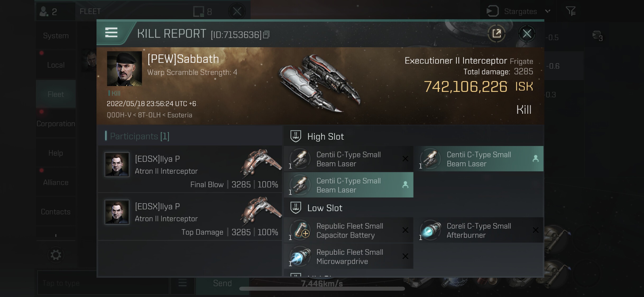Viewport: 644px width, 297px height.
Task: Switch to the Corporation chat tab
Action: [x=56, y=124]
